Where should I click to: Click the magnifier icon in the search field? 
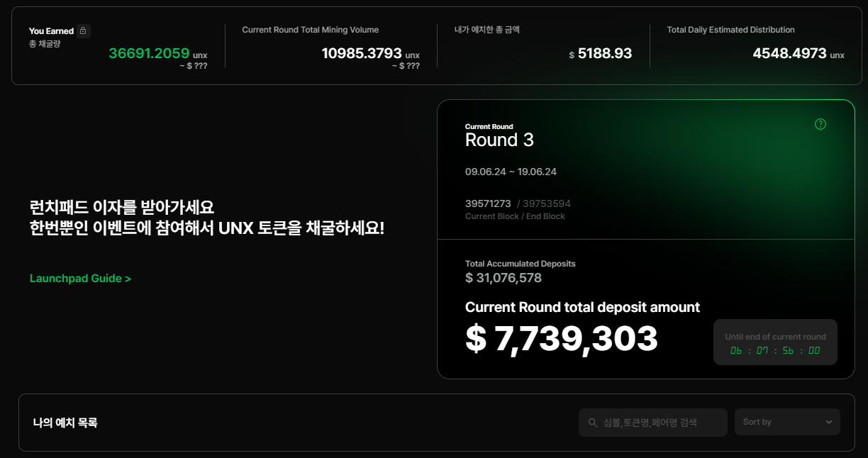593,423
